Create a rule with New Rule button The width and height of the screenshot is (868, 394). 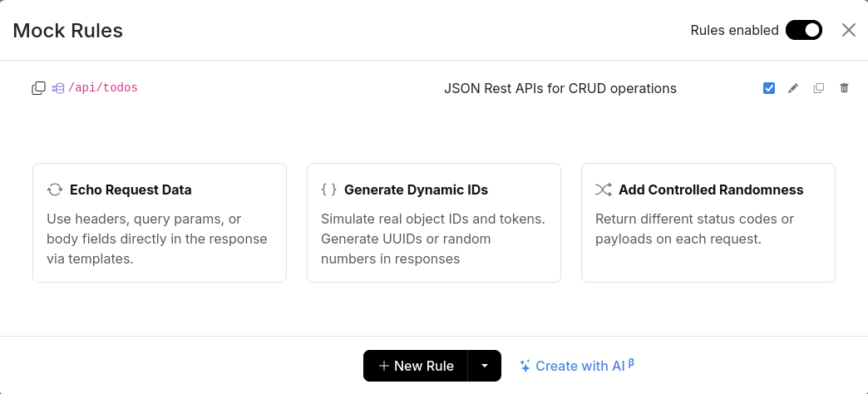(415, 366)
